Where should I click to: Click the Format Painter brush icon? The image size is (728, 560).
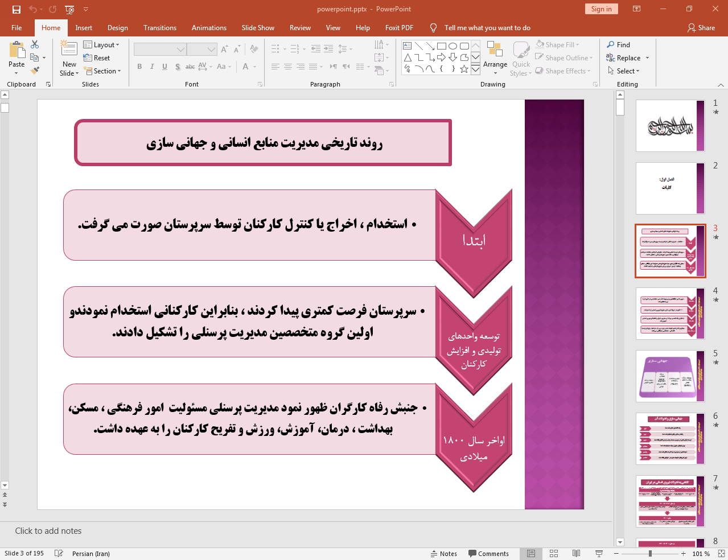coord(35,71)
